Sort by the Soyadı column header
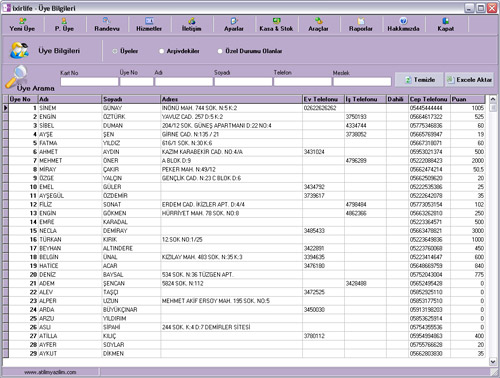 pyautogui.click(x=131, y=99)
